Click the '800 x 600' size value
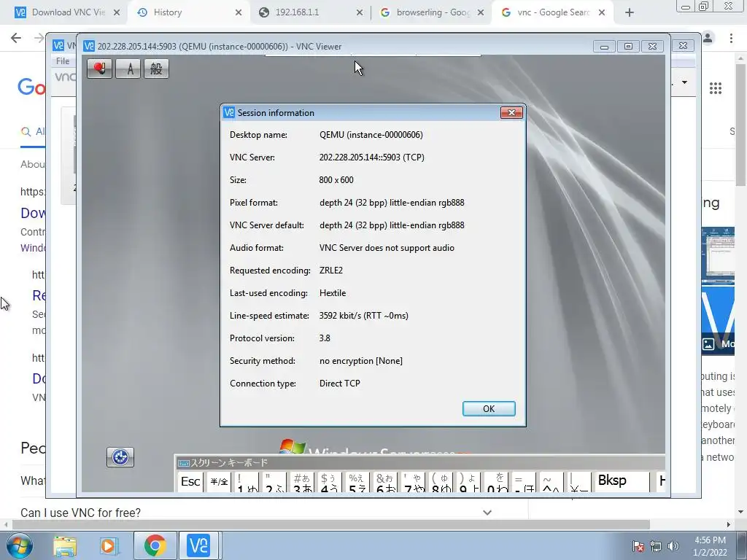Viewport: 747px width, 560px height. tap(336, 180)
